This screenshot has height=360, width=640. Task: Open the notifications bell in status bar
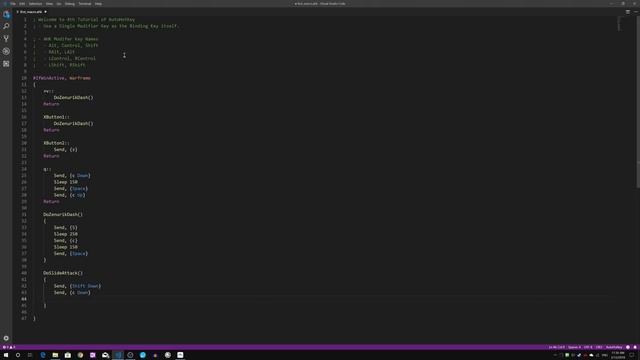635,347
